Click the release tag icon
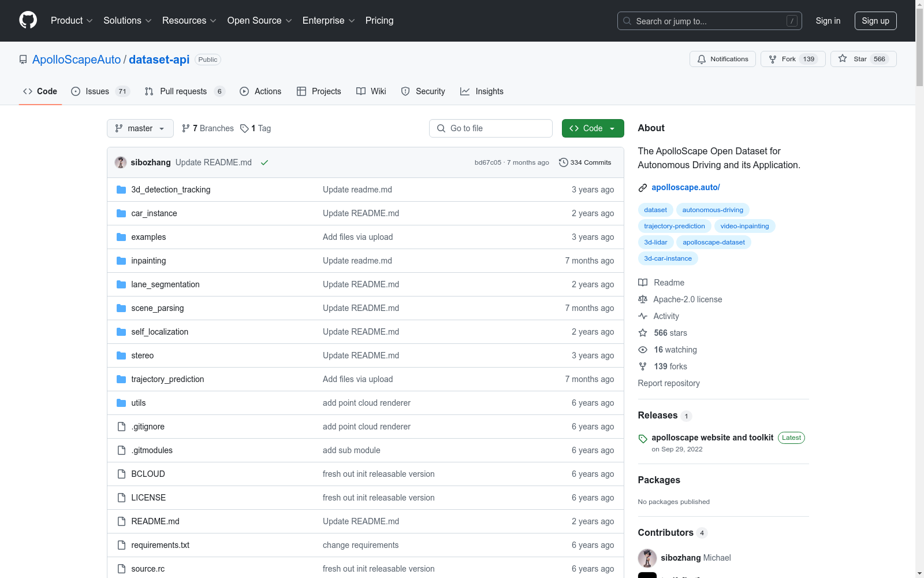The image size is (924, 578). click(x=643, y=439)
